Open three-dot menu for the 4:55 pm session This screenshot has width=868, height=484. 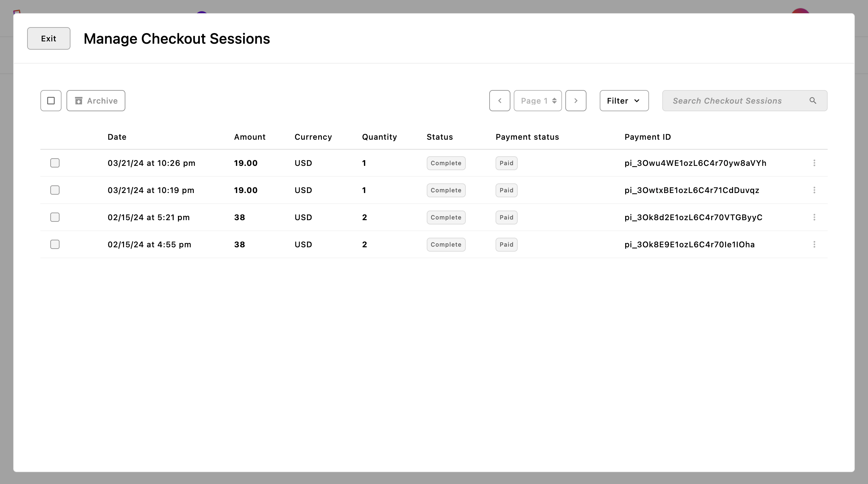point(814,245)
